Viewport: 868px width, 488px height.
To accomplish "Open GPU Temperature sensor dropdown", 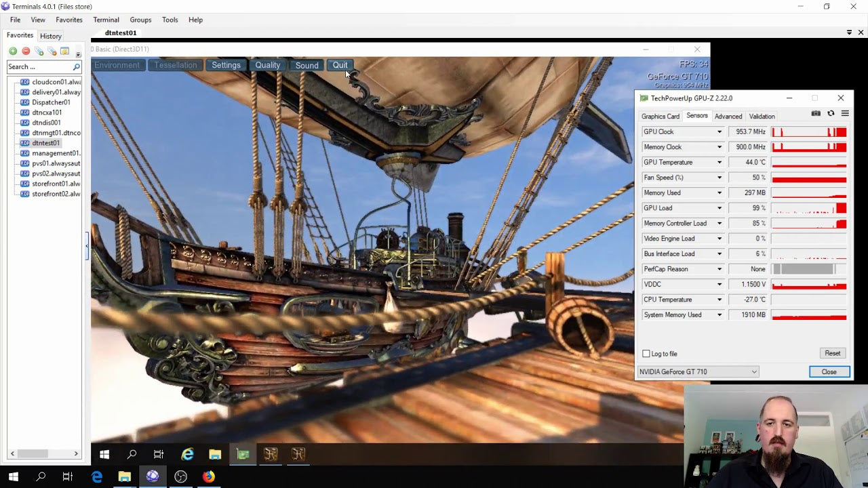I will point(719,162).
